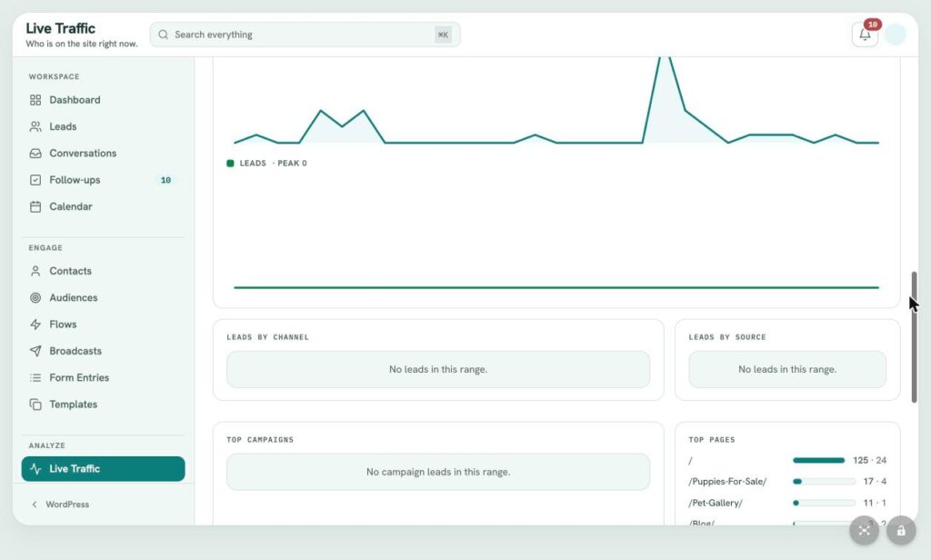
Task: Open the Dashboard menu item
Action: click(x=104, y=100)
